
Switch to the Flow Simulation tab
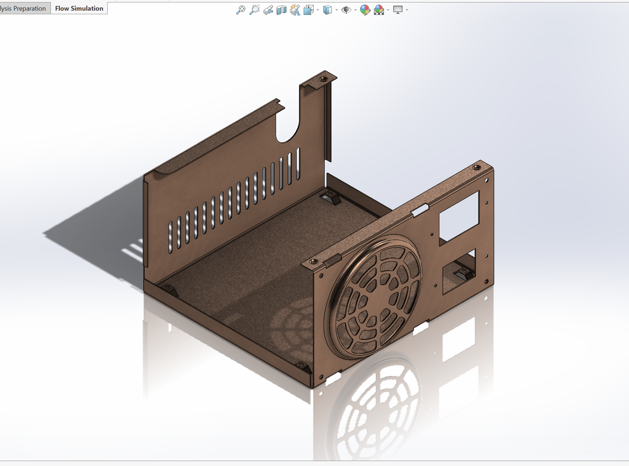pyautogui.click(x=79, y=8)
